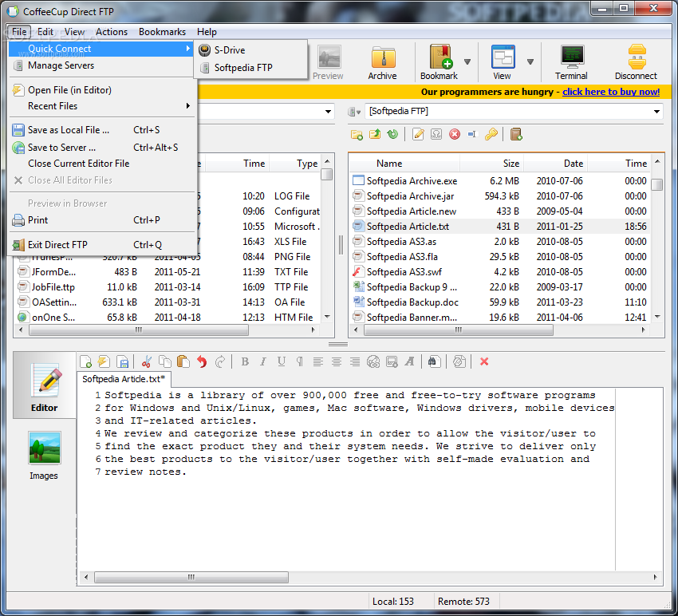Click the Archive toolbar icon
This screenshot has width=678, height=616.
pyautogui.click(x=382, y=62)
